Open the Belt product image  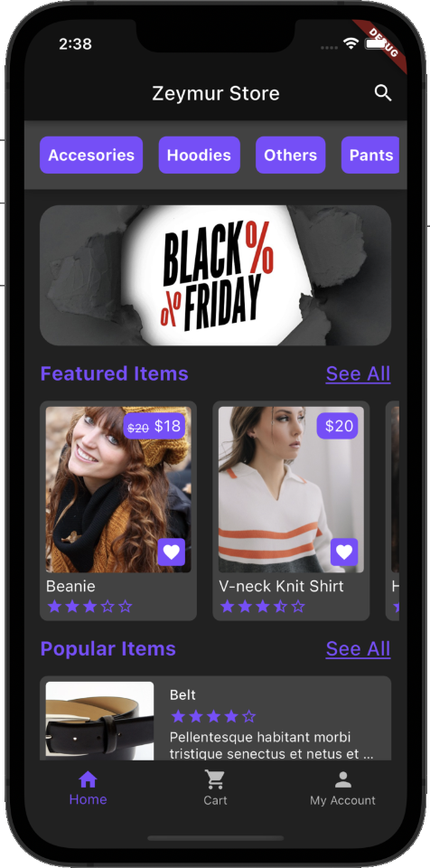99,721
